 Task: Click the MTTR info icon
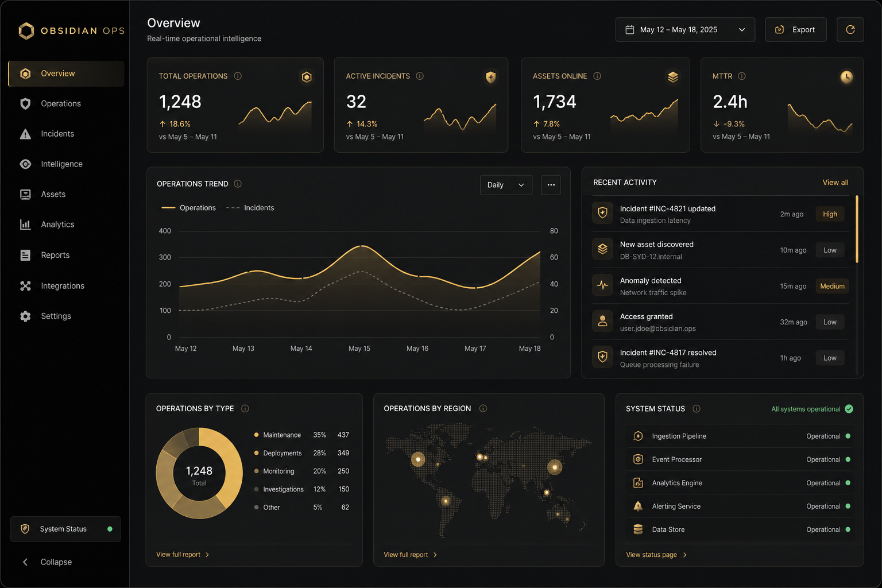[x=742, y=76]
